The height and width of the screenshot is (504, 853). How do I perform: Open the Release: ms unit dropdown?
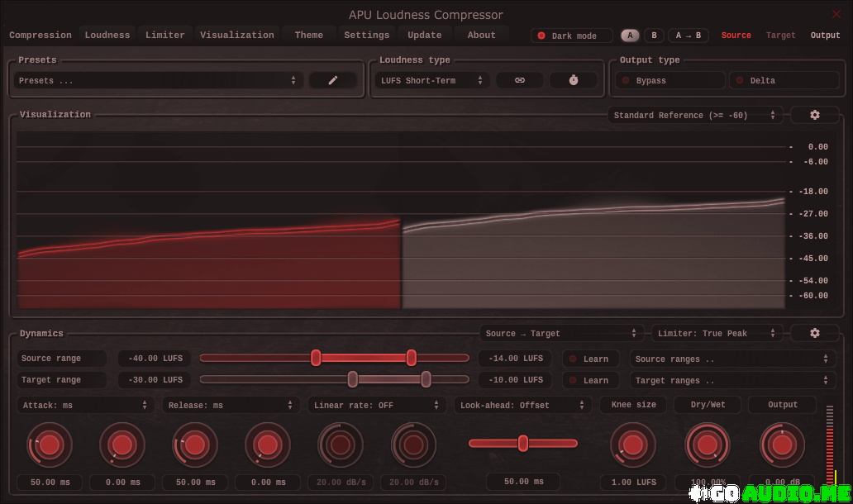[231, 405]
